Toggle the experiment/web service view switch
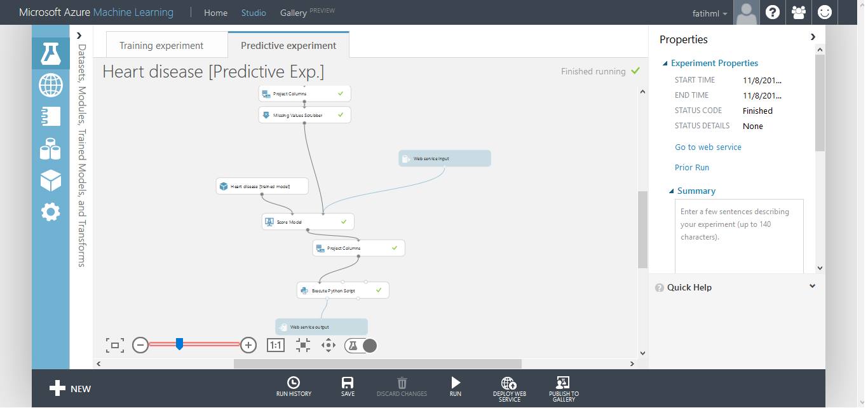 [x=361, y=345]
